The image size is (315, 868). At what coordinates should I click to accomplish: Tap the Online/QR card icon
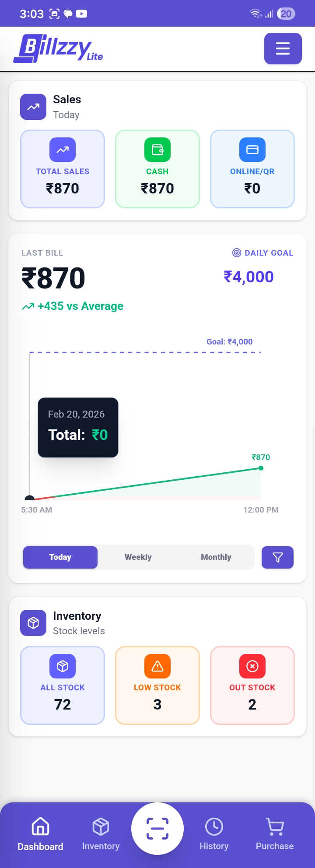click(x=252, y=150)
